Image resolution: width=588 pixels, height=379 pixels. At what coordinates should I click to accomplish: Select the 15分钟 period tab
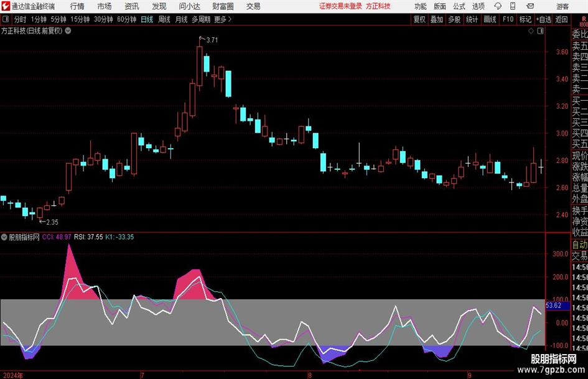click(80, 19)
